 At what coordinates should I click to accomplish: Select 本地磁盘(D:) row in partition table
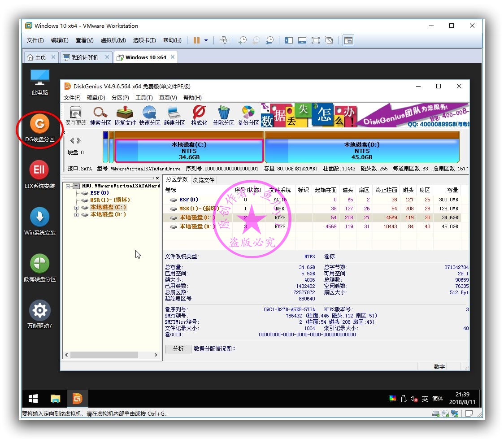click(312, 226)
